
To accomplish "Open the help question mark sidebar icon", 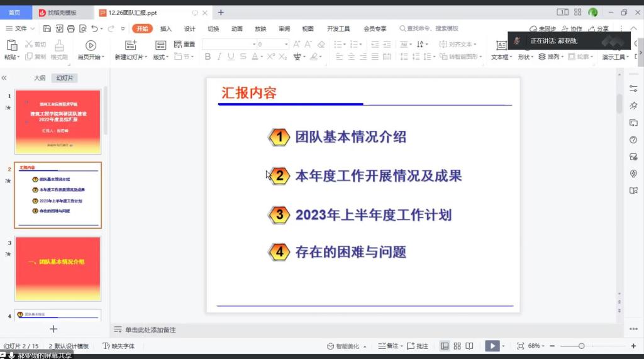I will pyautogui.click(x=633, y=140).
